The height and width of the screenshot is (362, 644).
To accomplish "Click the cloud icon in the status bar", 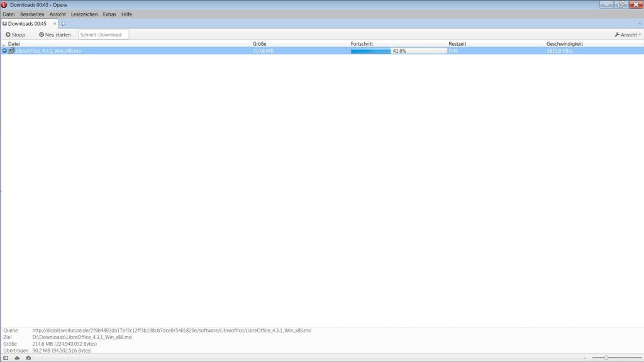I will [17, 358].
